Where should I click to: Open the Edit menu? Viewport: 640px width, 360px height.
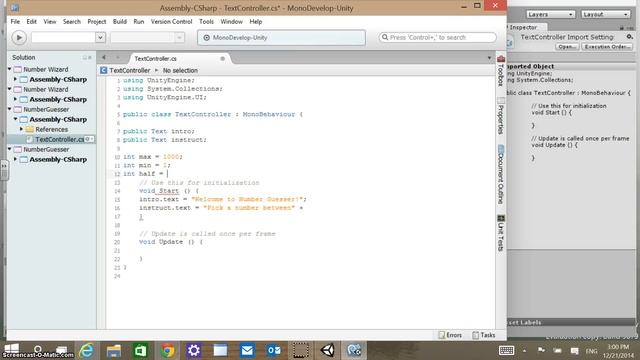pyautogui.click(x=31, y=22)
